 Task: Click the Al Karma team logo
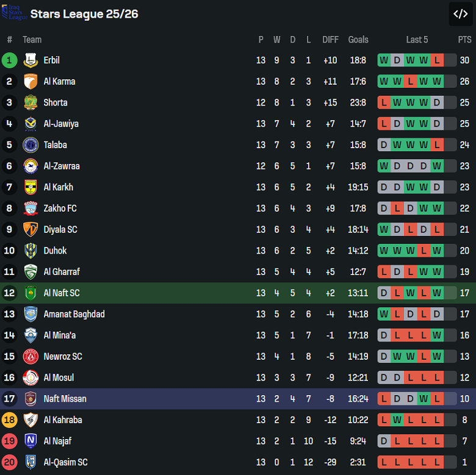[x=31, y=82]
